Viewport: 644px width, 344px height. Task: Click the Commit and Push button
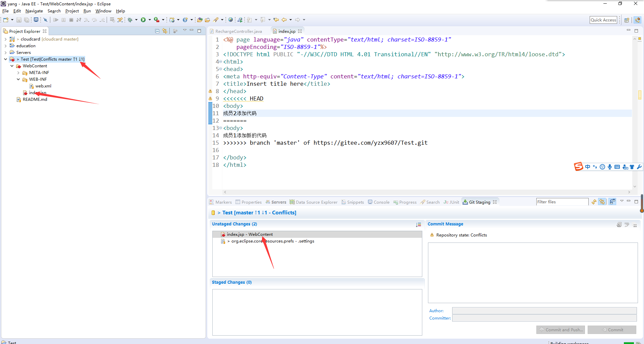tap(560, 330)
